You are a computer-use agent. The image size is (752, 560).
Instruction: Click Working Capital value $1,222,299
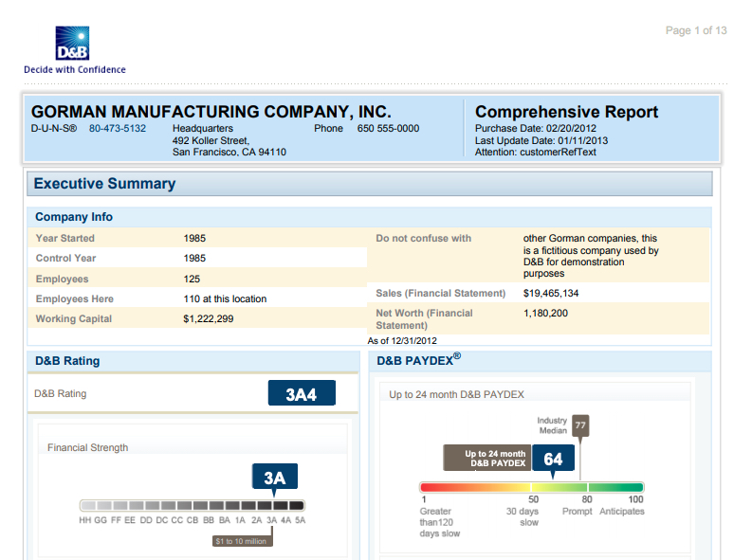point(208,319)
